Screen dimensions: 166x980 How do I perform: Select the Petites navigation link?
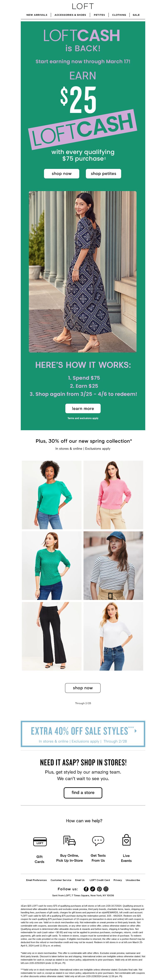(99, 15)
